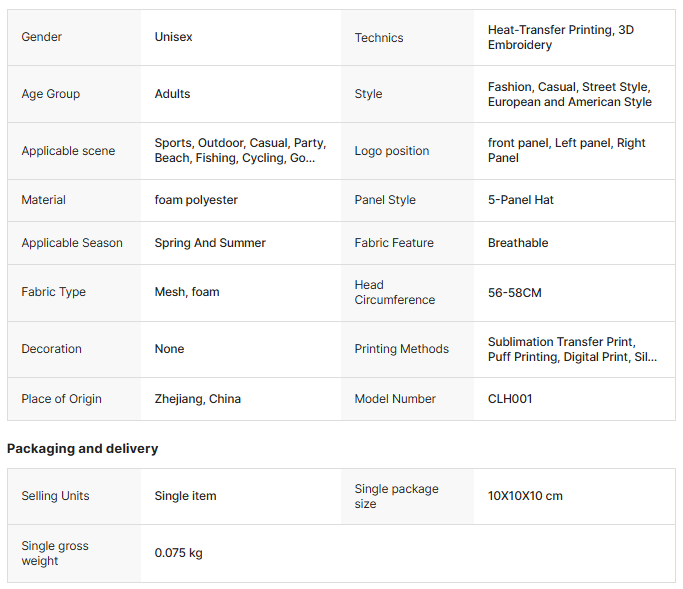683x589 pixels.
Task: Click the Spring And Summer season value
Action: pyautogui.click(x=210, y=243)
